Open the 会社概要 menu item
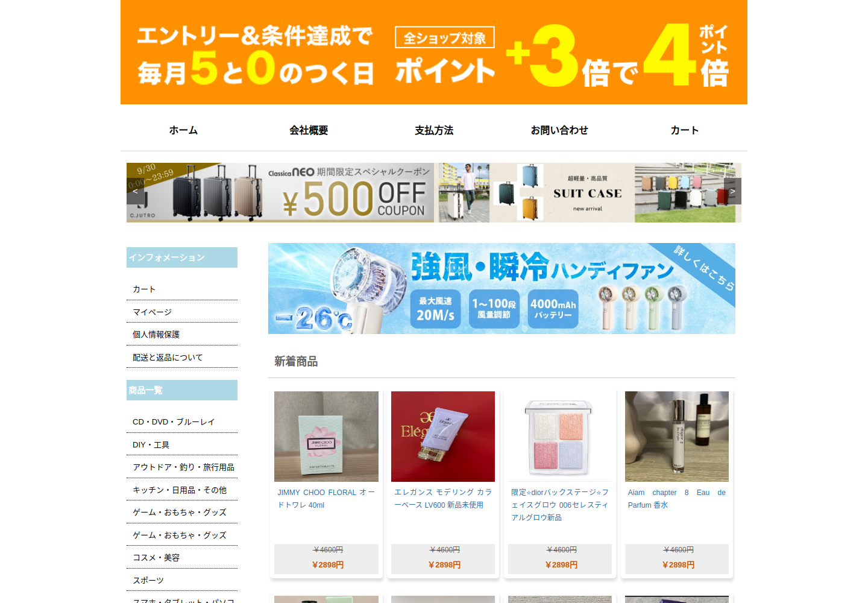The height and width of the screenshot is (603, 868). coord(309,130)
